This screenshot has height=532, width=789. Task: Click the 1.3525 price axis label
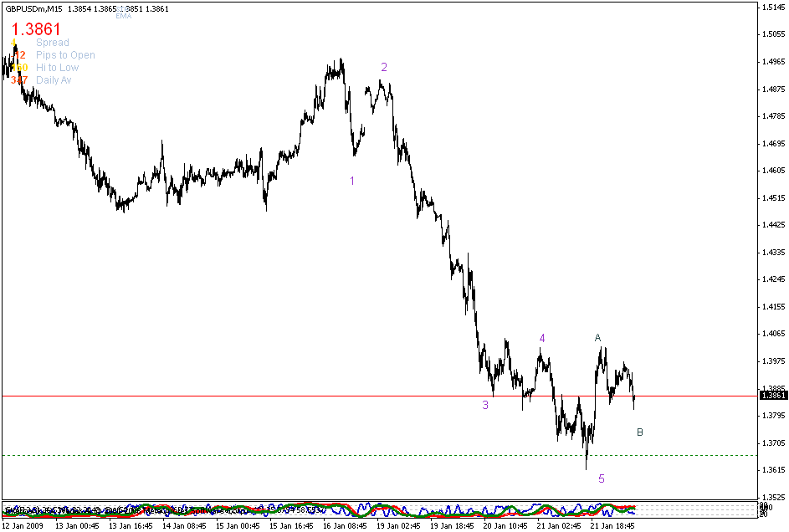click(774, 498)
